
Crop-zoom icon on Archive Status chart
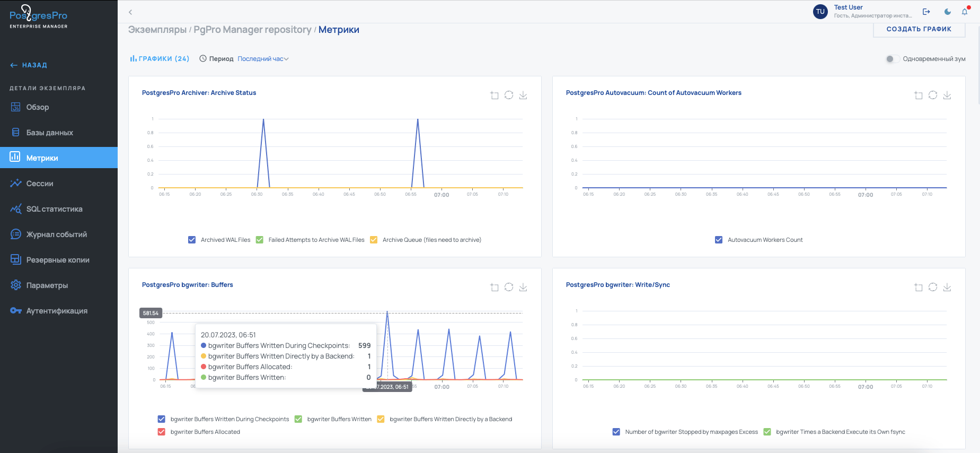(495, 95)
